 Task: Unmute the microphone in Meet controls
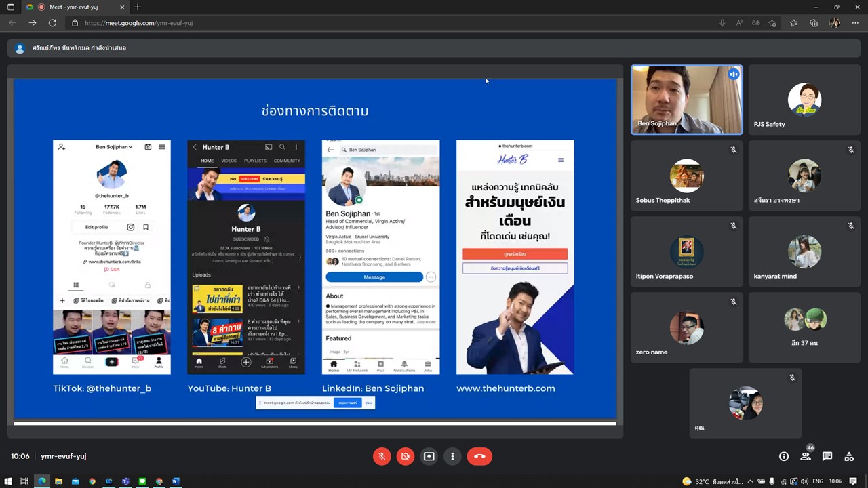coord(382,456)
